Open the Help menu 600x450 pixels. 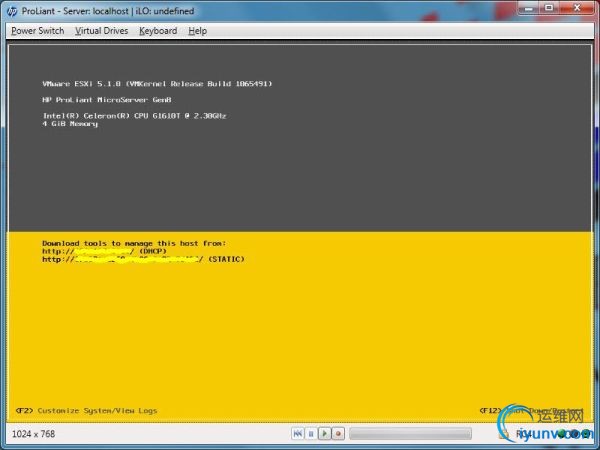[x=197, y=31]
